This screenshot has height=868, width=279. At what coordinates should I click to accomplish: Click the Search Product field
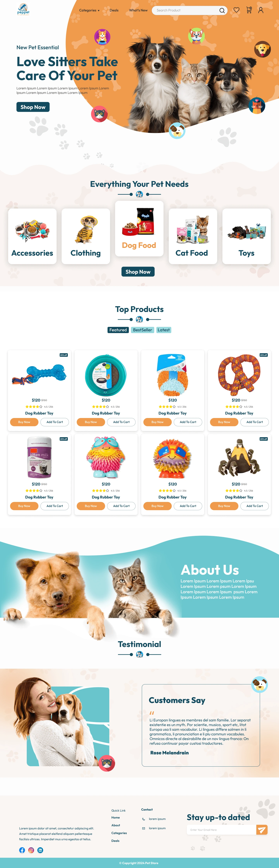pyautogui.click(x=187, y=10)
